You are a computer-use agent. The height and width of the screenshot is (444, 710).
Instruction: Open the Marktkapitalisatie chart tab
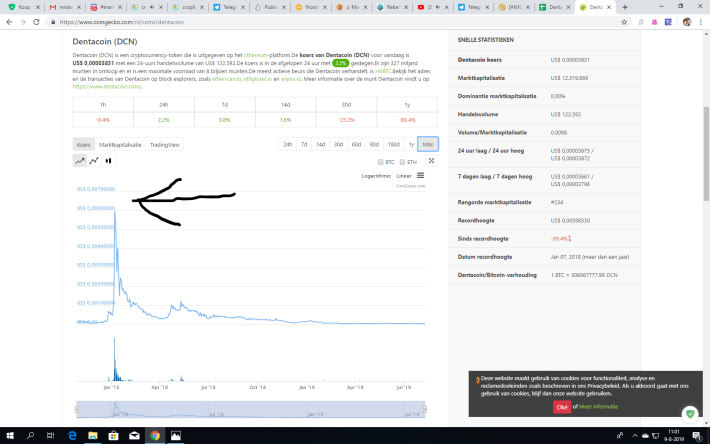point(119,144)
